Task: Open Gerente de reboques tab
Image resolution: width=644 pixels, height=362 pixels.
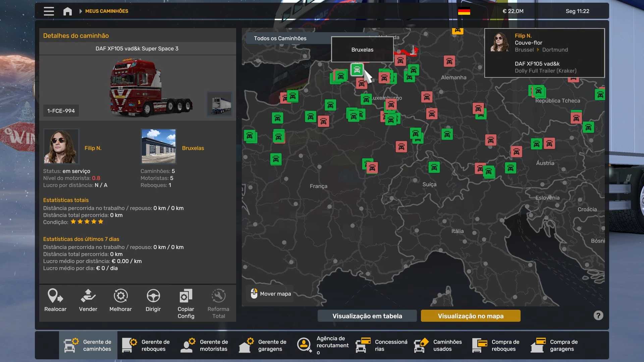Action: pos(146,345)
